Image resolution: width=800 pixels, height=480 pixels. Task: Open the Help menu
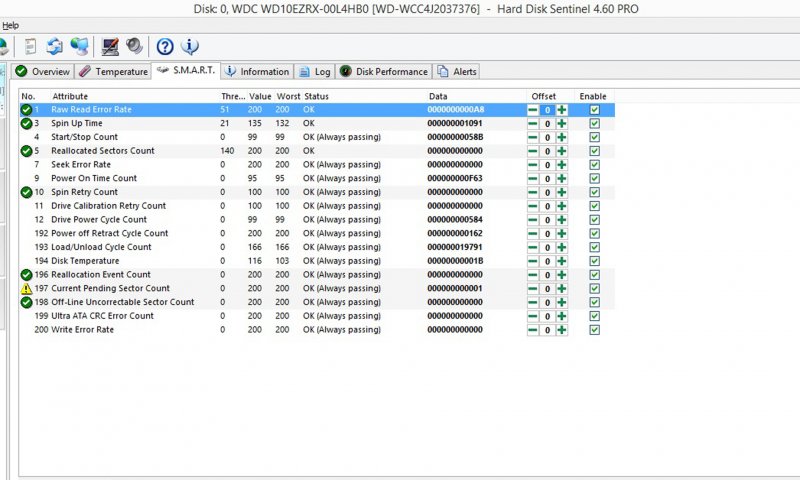[10, 25]
